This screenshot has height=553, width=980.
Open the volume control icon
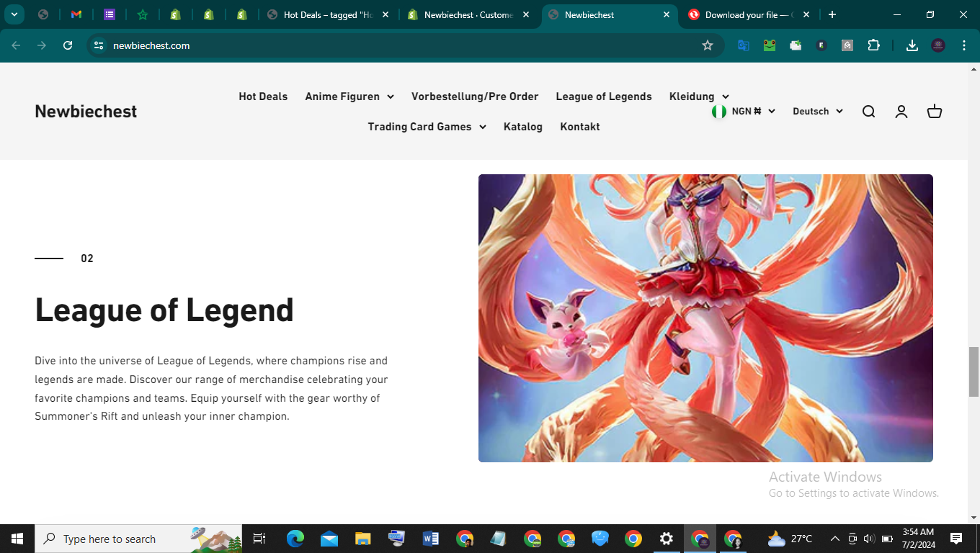tap(868, 539)
